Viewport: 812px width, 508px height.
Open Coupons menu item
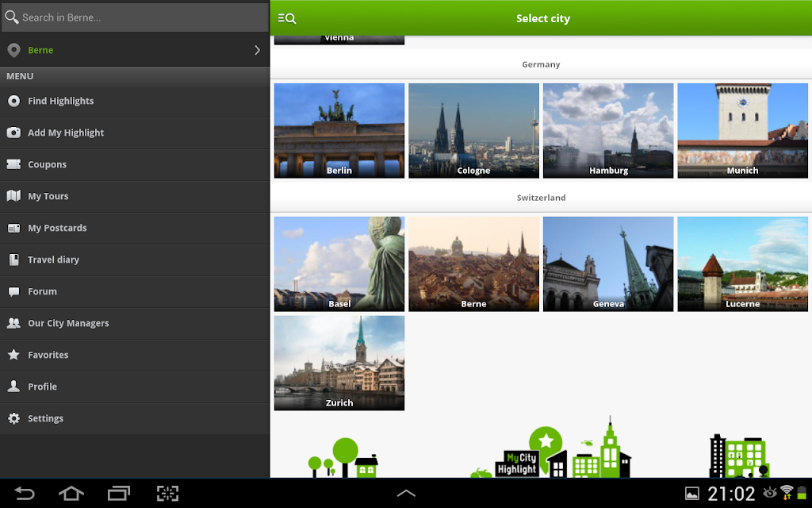pyautogui.click(x=135, y=164)
